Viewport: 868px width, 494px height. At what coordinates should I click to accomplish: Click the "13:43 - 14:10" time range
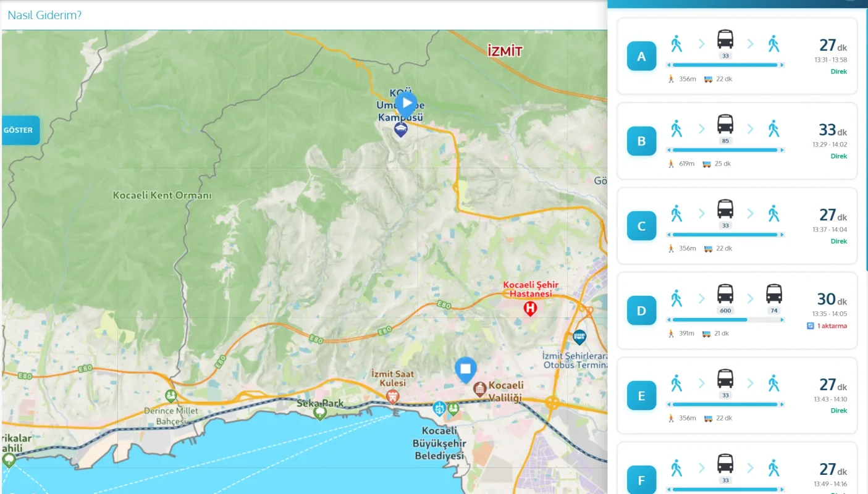click(x=830, y=400)
